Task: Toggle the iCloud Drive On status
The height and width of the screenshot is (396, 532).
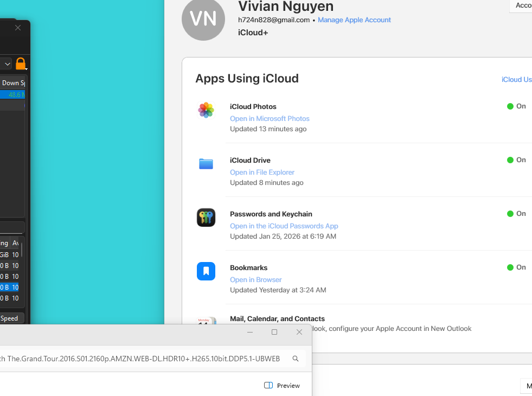Action: point(516,160)
